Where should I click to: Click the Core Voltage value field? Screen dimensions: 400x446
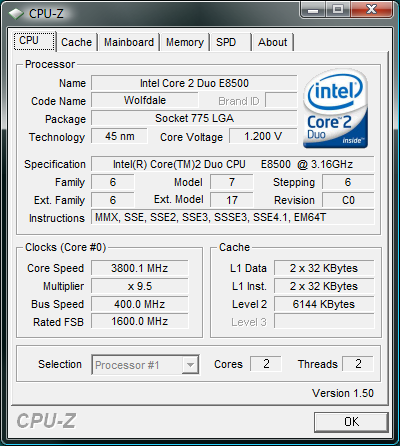click(263, 136)
